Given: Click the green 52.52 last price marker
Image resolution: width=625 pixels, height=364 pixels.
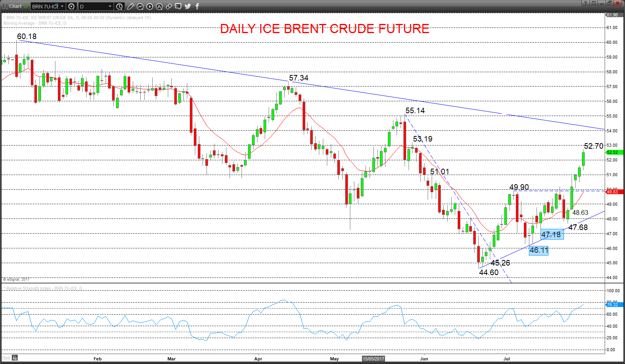Looking at the screenshot, I should tap(614, 152).
